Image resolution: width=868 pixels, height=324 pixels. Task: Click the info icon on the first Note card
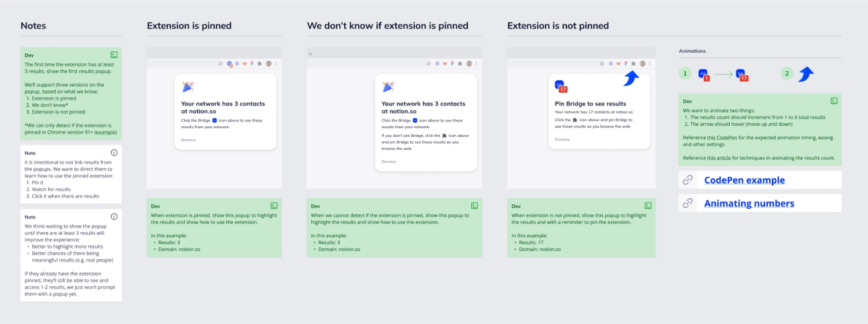114,152
